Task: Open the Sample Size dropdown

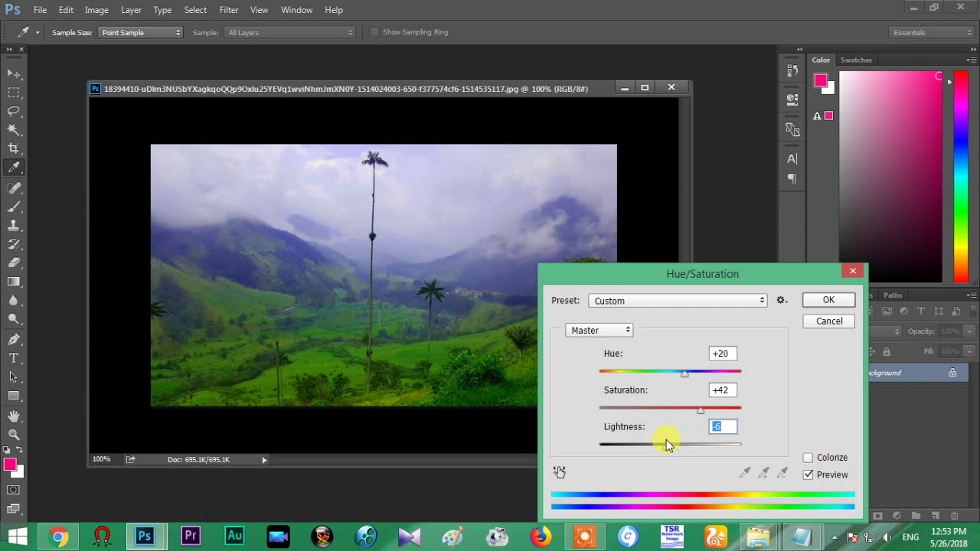Action: (x=141, y=32)
